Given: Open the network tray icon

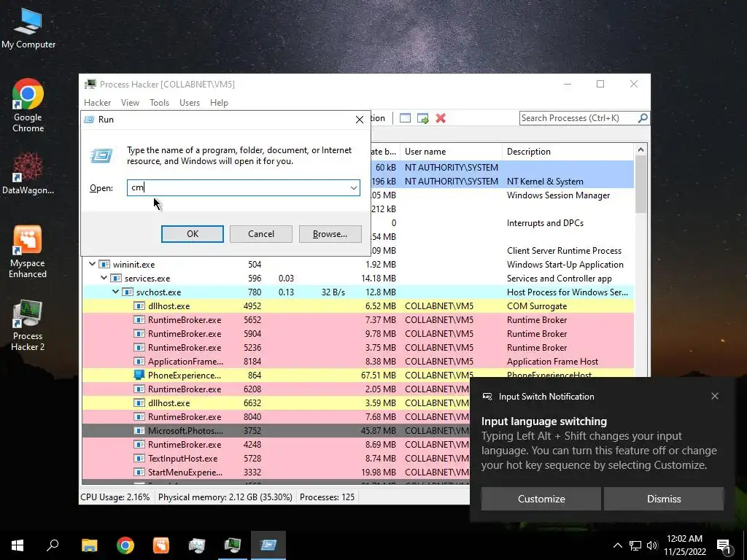Looking at the screenshot, I should pos(635,545).
